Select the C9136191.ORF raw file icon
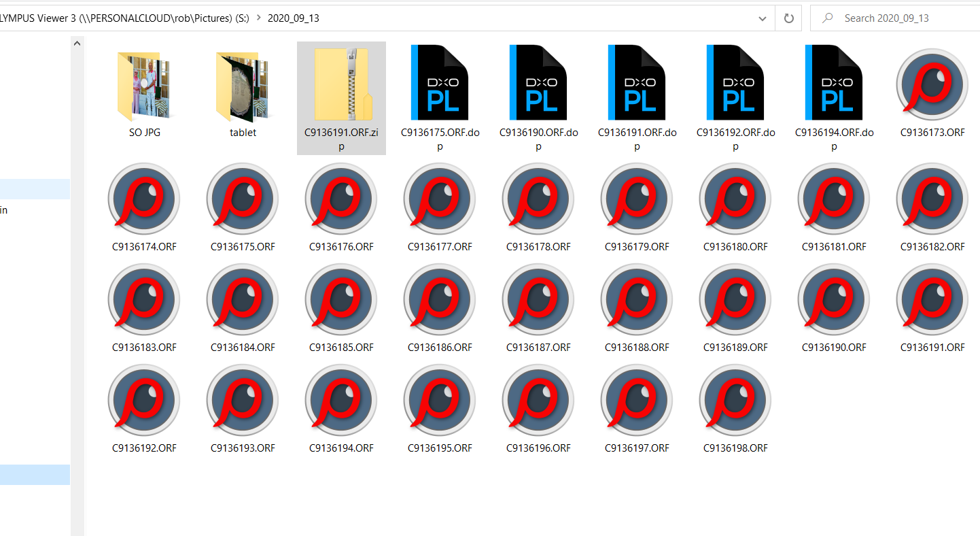Image resolution: width=980 pixels, height=536 pixels. [x=932, y=299]
